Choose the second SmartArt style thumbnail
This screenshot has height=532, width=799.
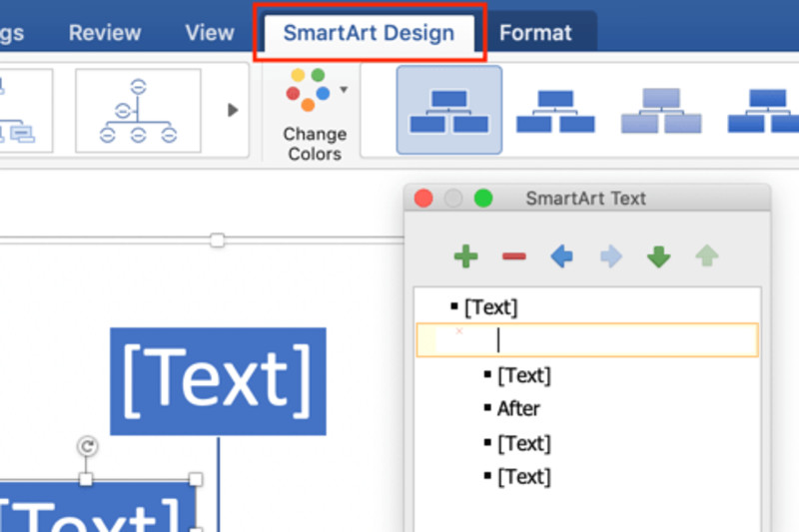[x=555, y=111]
